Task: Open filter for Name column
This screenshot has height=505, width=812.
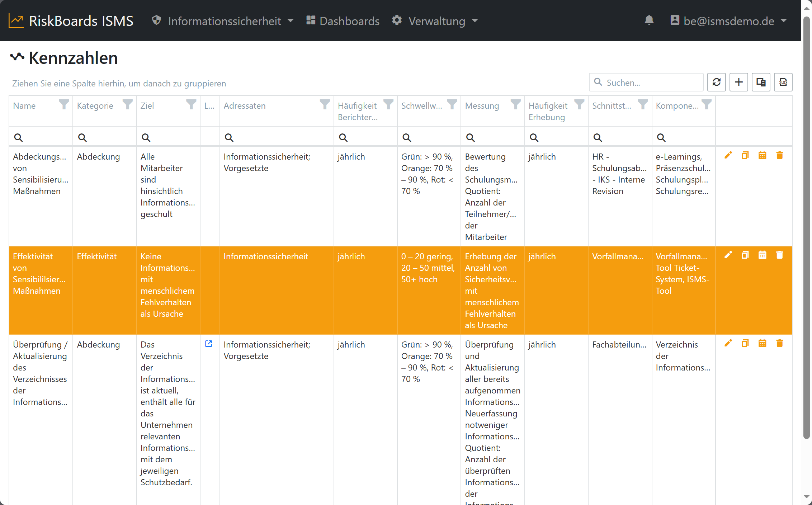Action: click(x=64, y=104)
